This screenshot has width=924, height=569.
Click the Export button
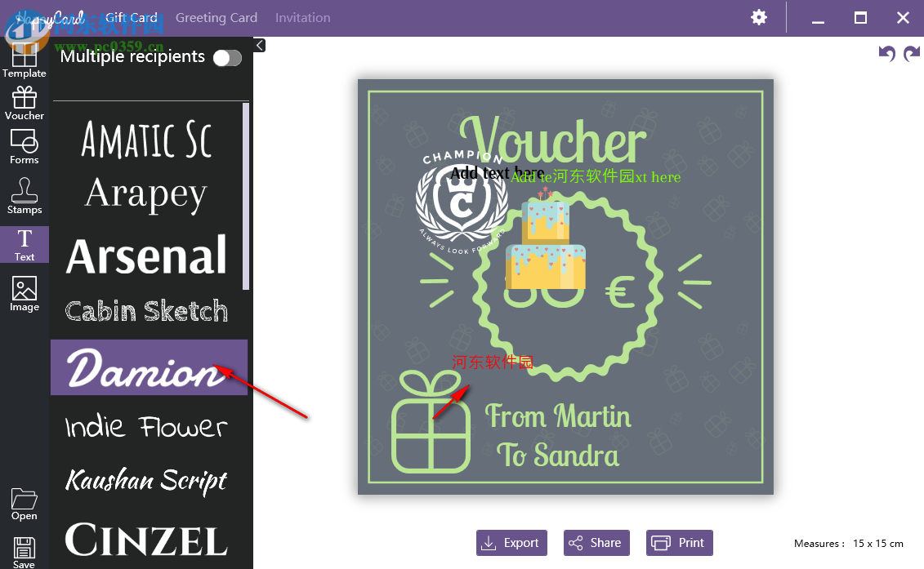(x=511, y=543)
